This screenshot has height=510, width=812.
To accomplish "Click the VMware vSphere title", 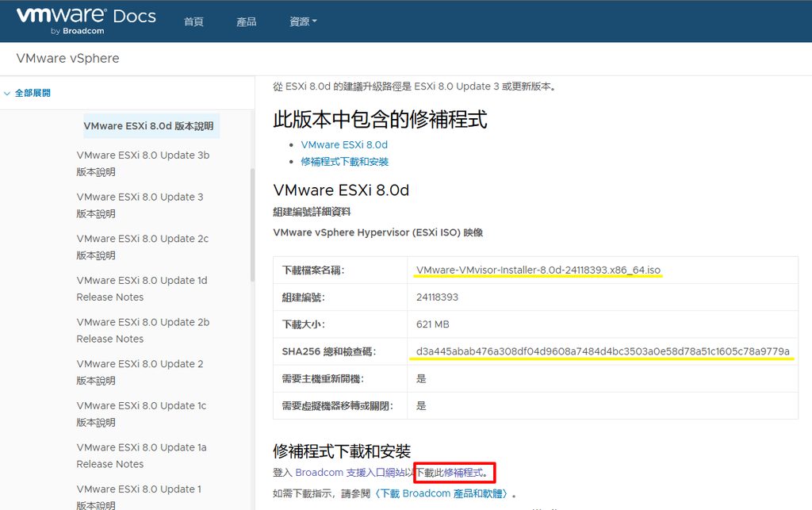I will 68,59.
